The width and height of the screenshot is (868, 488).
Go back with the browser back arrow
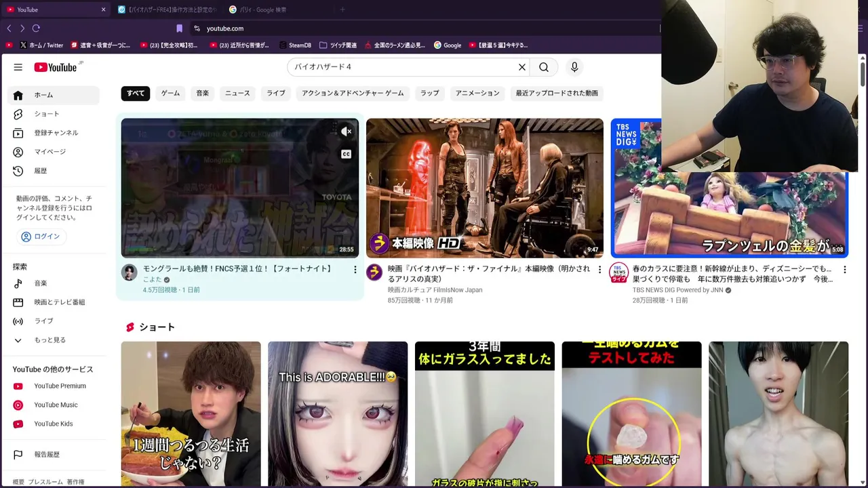9,28
